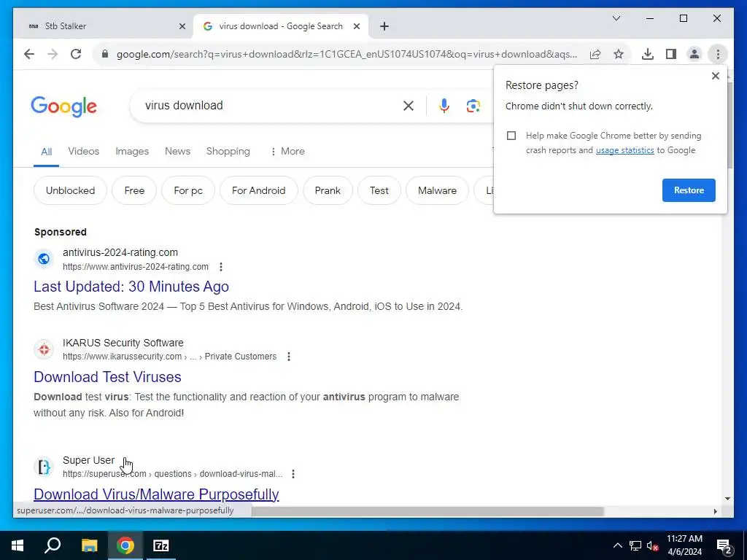This screenshot has width=747, height=560.
Task: Switch to News results
Action: tap(177, 151)
